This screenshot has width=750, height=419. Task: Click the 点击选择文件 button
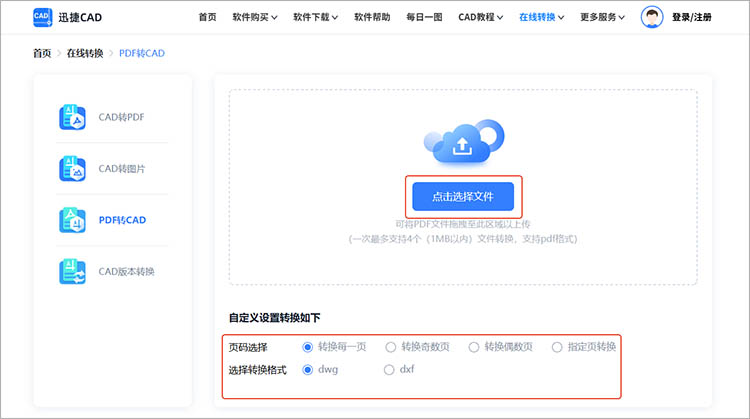[463, 196]
